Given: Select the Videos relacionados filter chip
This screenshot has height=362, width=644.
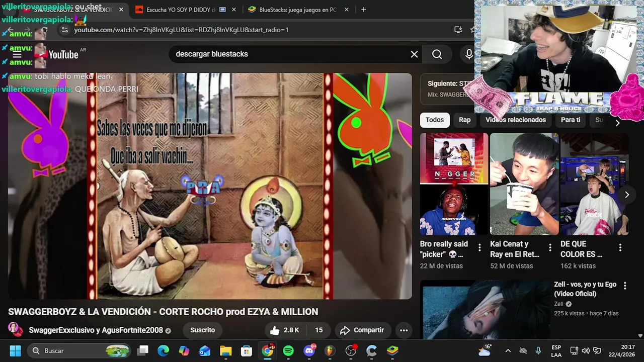Looking at the screenshot, I should (x=516, y=120).
